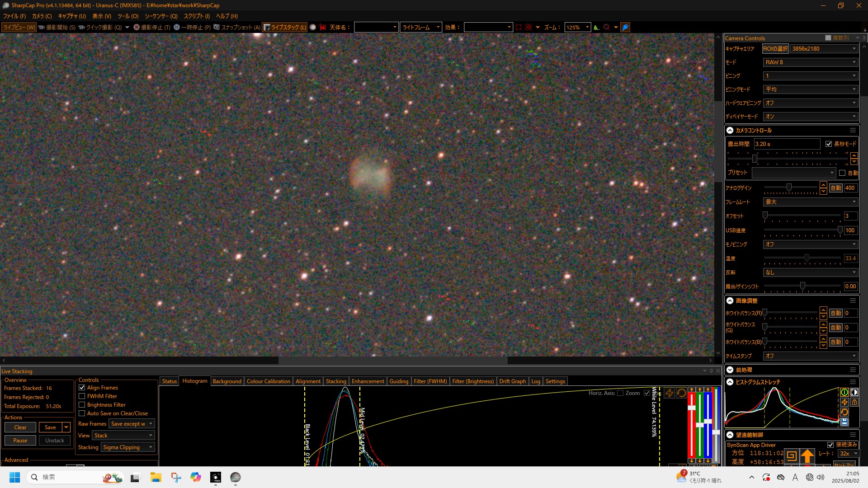The height and width of the screenshot is (488, 868).
Task: Enable the FWHM Filter checkbox
Action: pyautogui.click(x=82, y=396)
